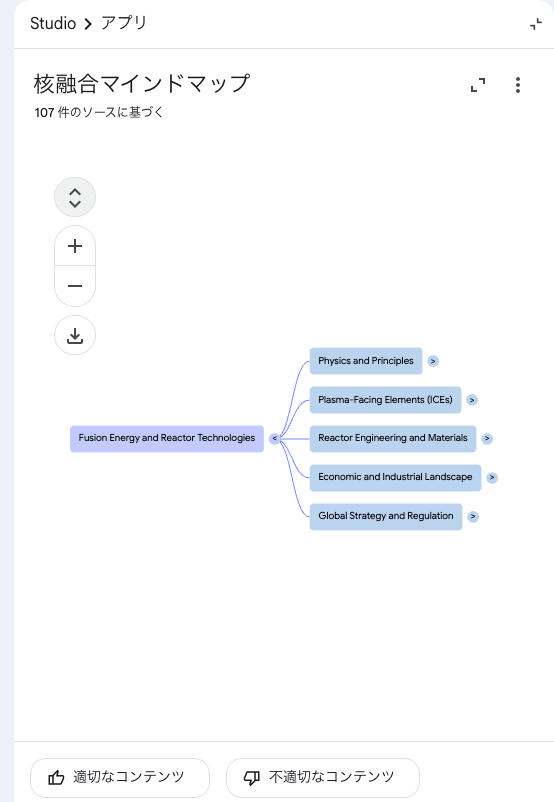Select the Global Strategy and Regulation node

(386, 516)
